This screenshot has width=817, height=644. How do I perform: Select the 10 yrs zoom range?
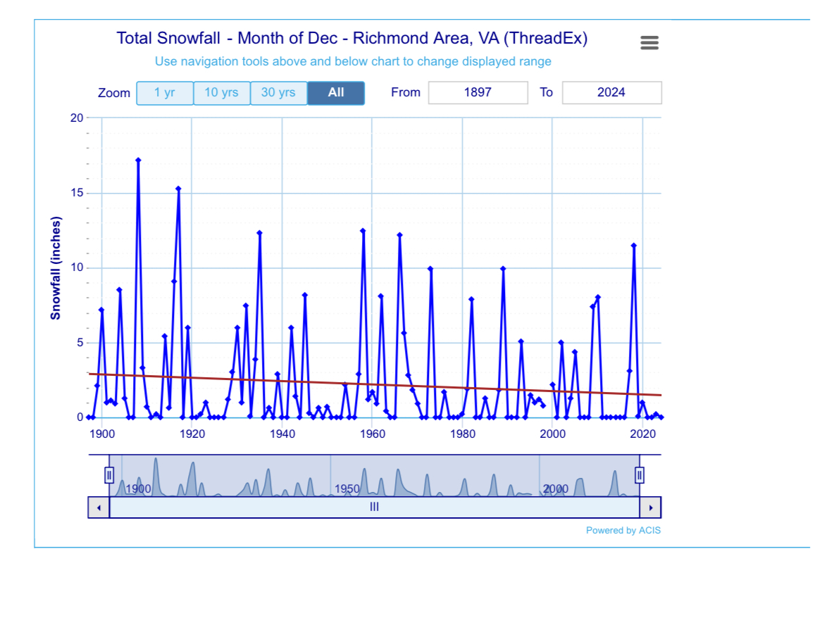(x=222, y=93)
